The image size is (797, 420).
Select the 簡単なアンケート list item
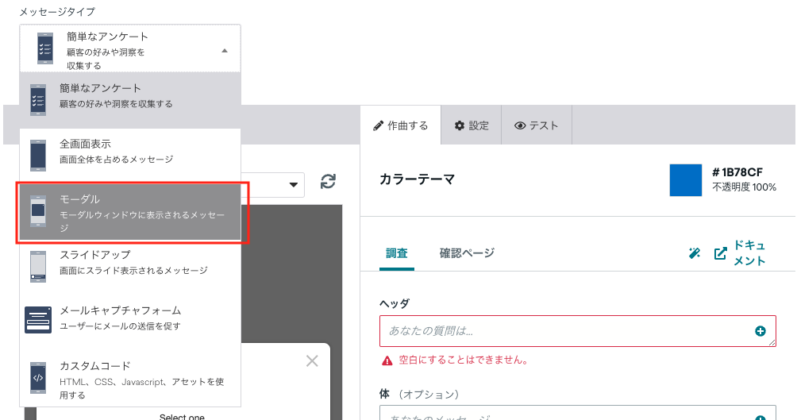(130, 95)
